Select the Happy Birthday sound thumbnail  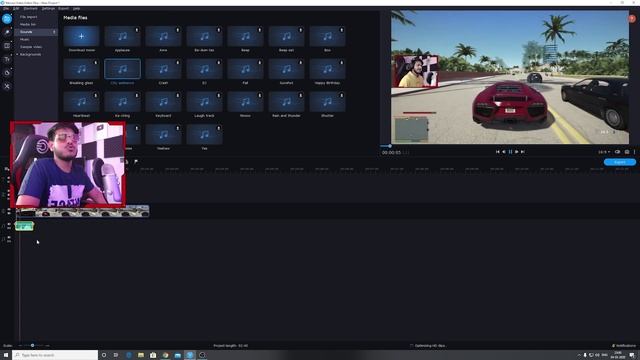coord(327,69)
